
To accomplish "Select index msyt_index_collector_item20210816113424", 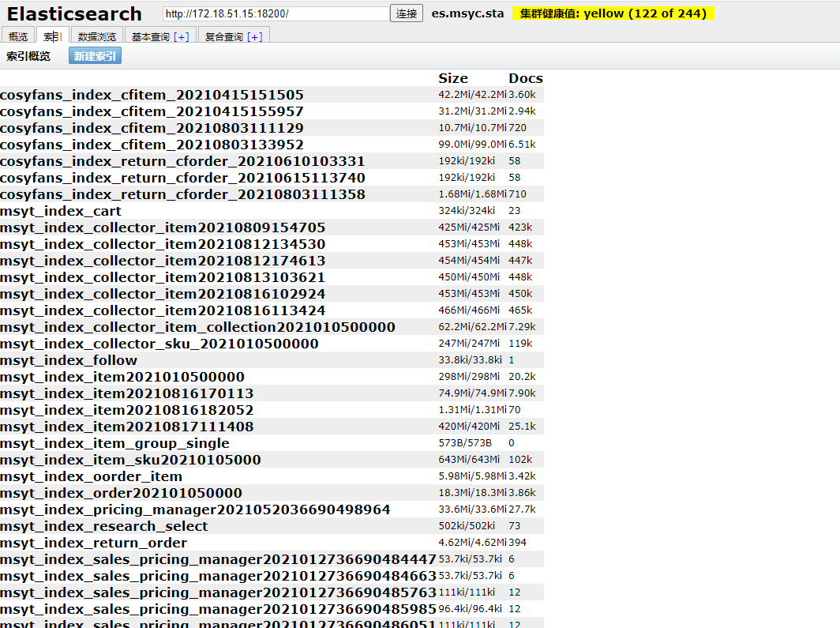I will [x=163, y=310].
